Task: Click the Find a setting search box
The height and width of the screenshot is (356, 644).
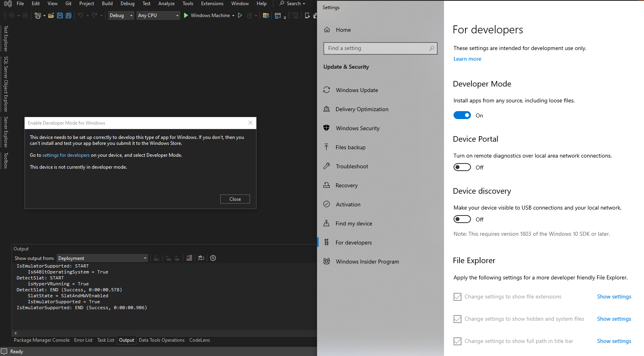Action: 380,48
